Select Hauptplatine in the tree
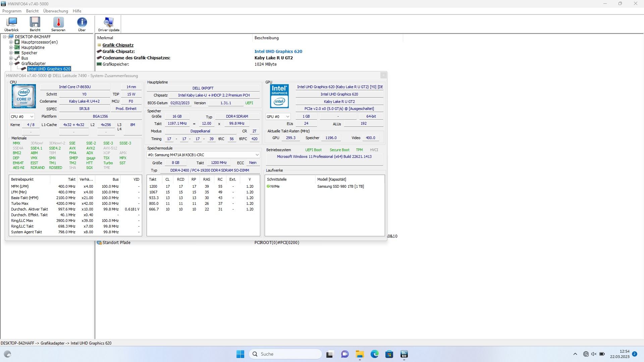 coord(33,48)
